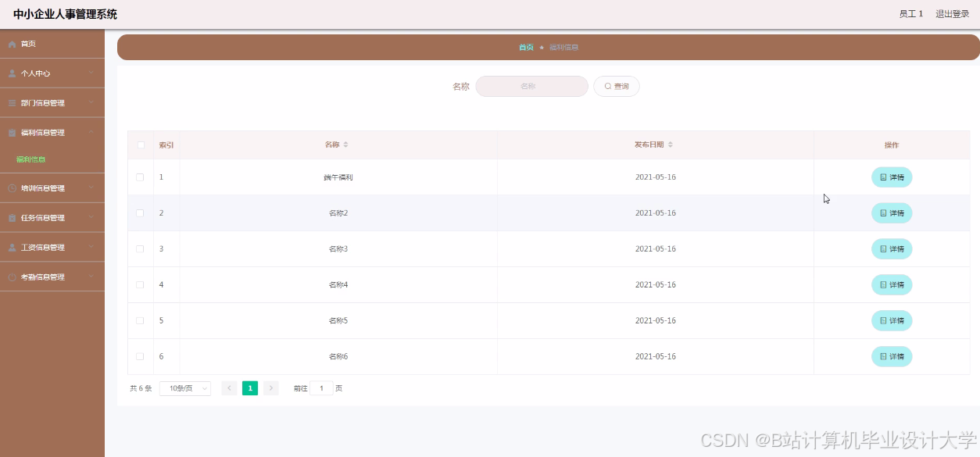Click the person icon beside 个人中心
Image resolution: width=980 pixels, height=457 pixels.
(x=12, y=73)
